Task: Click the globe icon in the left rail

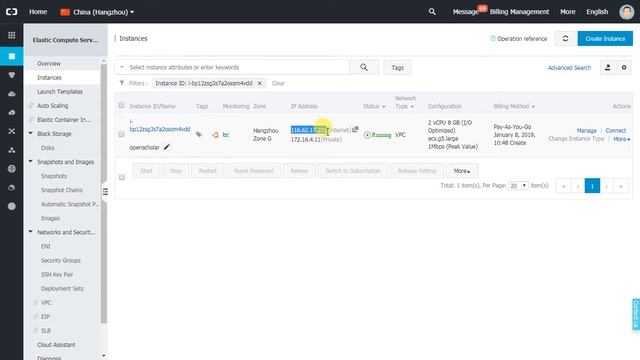Action: (11, 169)
